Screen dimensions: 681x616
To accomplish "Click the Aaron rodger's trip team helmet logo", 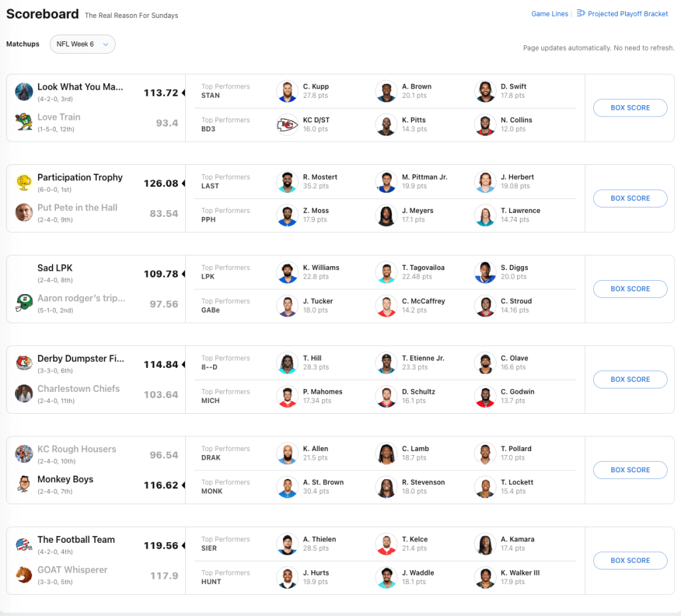I will pos(24,303).
